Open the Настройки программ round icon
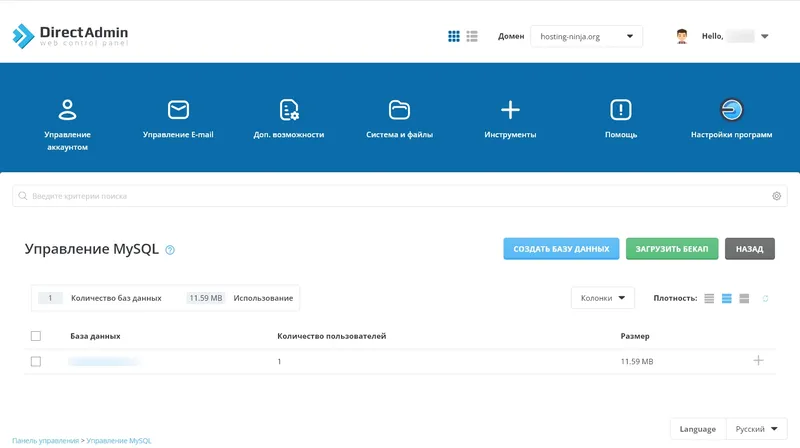Viewport: 800px width, 448px height. coord(732,110)
